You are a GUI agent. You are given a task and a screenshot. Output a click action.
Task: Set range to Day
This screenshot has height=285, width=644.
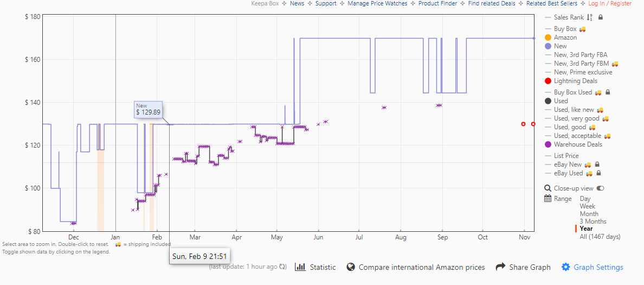[x=585, y=199]
